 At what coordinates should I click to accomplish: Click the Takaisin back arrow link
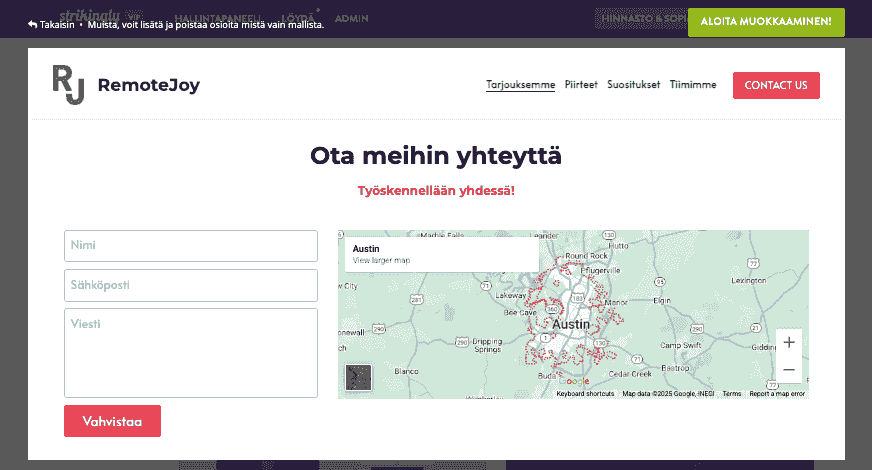pos(51,24)
